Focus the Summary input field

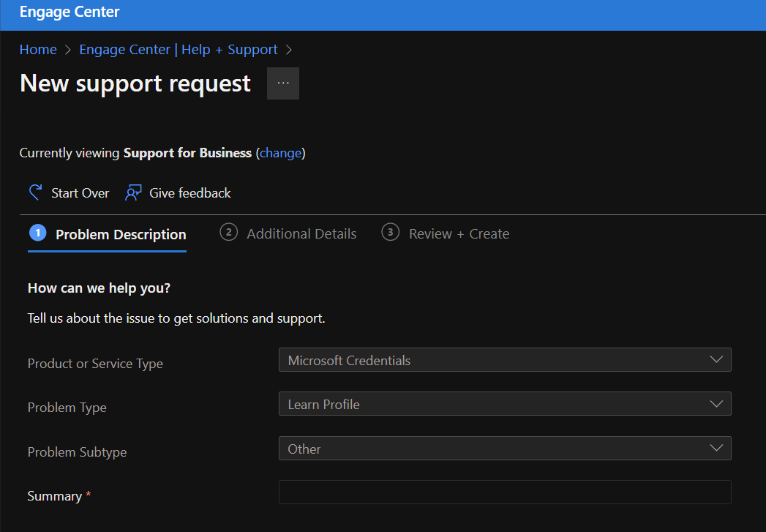[505, 492]
